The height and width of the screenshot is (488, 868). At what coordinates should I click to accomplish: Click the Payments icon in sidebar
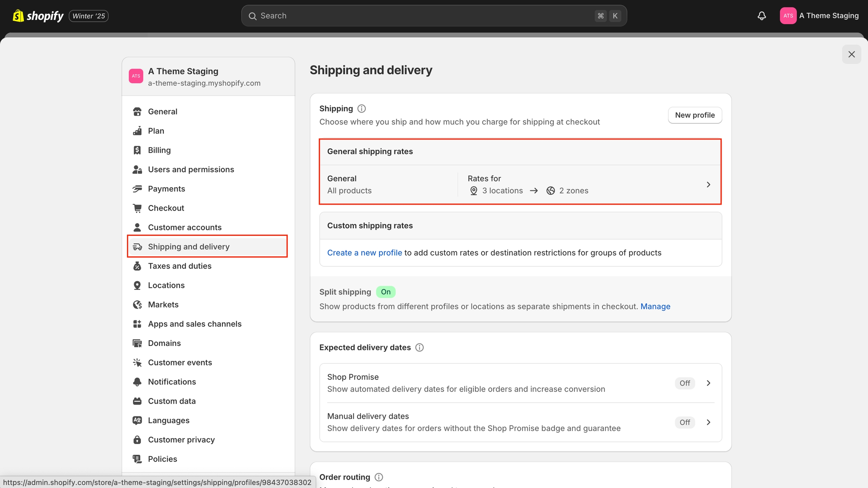coord(137,189)
